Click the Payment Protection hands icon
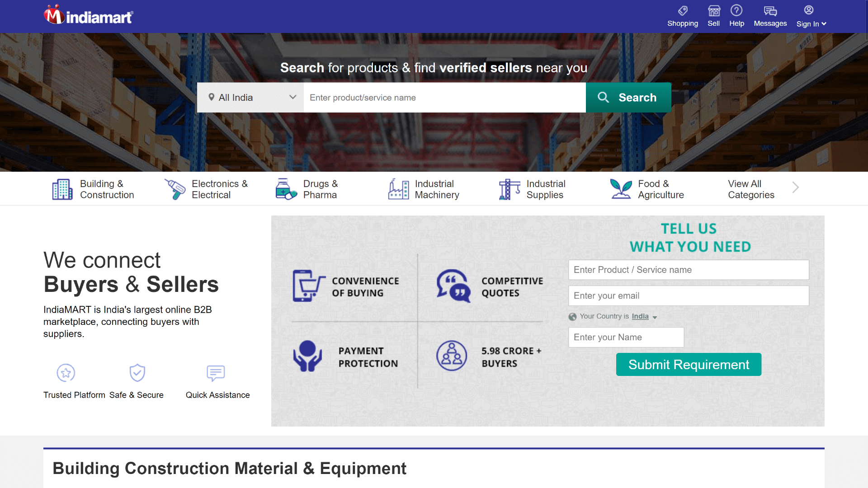This screenshot has width=868, height=488. 307,356
